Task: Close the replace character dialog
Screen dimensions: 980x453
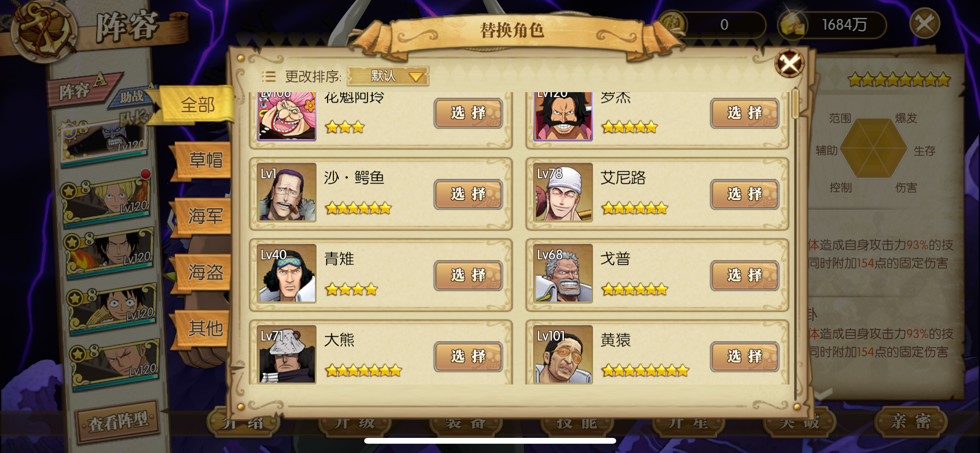Action: click(x=790, y=63)
